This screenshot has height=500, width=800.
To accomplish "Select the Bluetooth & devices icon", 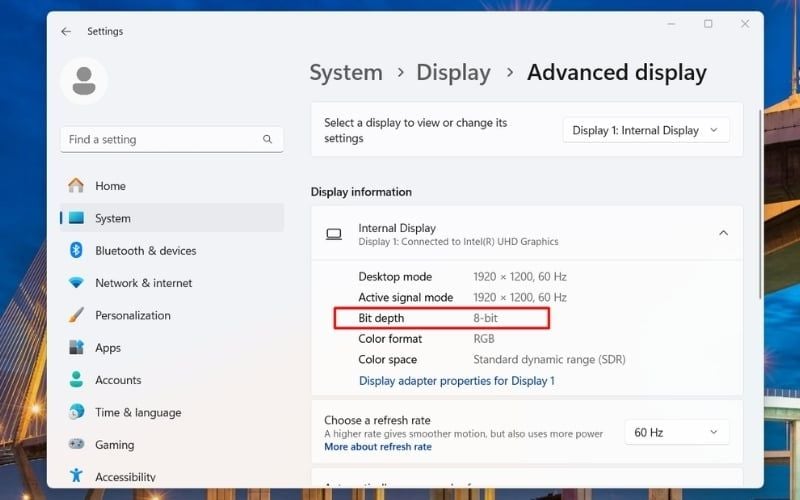I will tap(76, 251).
